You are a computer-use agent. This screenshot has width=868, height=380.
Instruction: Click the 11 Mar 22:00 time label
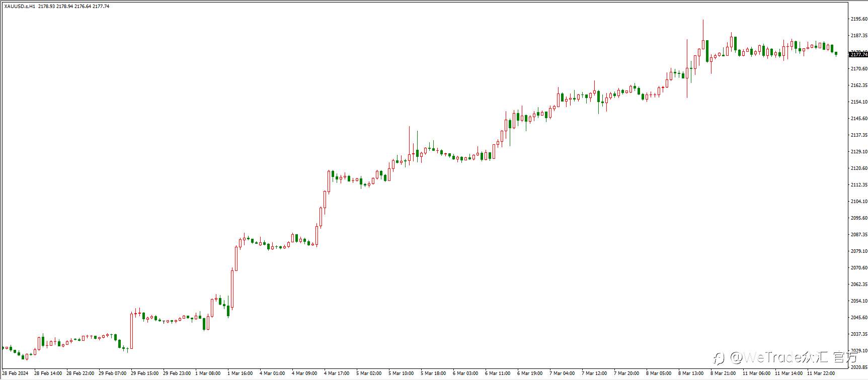click(x=821, y=373)
